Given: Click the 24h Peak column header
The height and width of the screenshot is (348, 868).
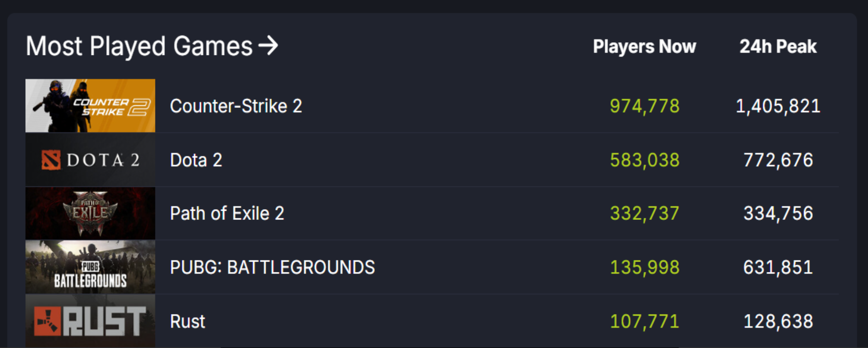Looking at the screenshot, I should (x=778, y=46).
